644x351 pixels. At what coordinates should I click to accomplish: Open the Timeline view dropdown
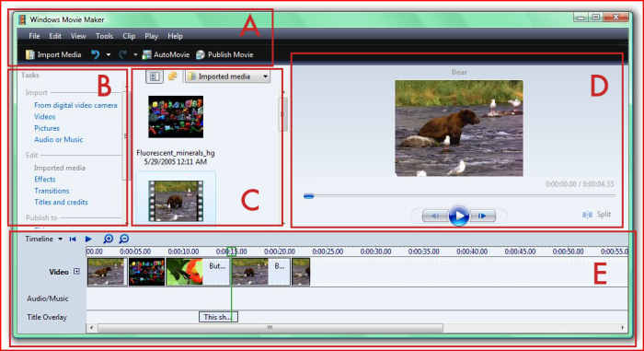tap(43, 239)
